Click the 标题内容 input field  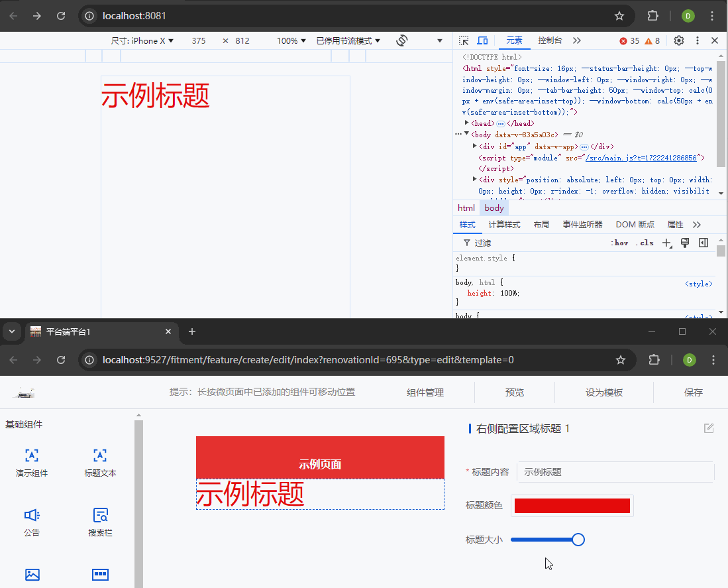615,472
